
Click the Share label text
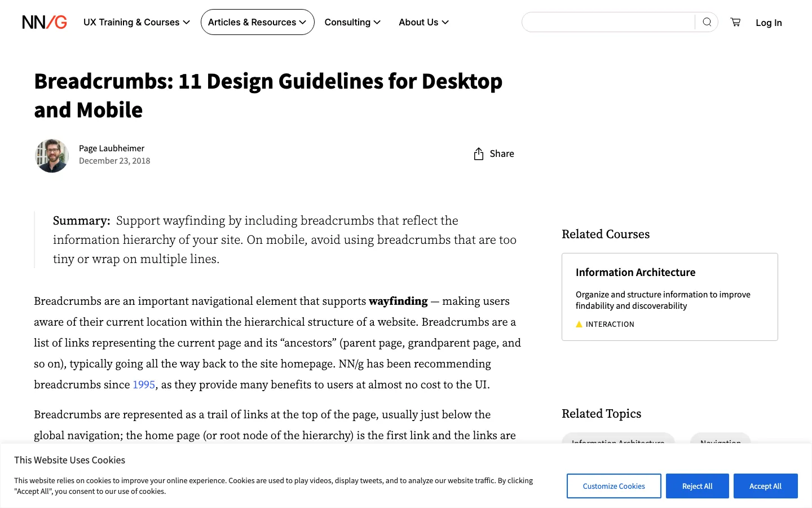[x=502, y=154]
